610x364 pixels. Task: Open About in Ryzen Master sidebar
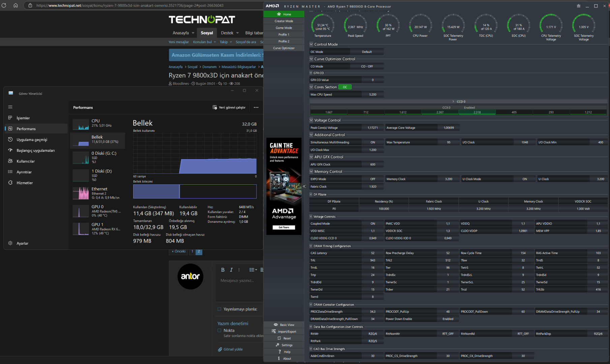[284, 359]
